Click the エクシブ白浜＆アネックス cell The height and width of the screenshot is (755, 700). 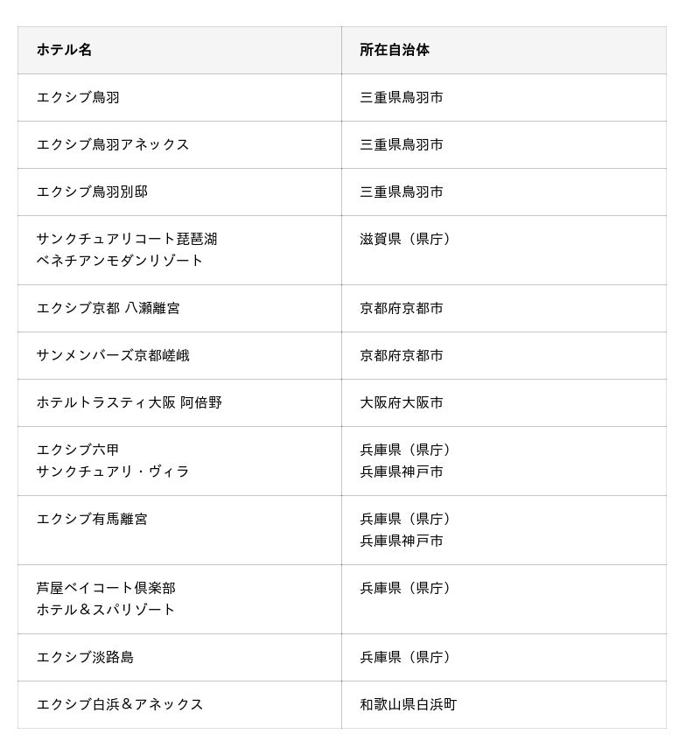coord(120,704)
